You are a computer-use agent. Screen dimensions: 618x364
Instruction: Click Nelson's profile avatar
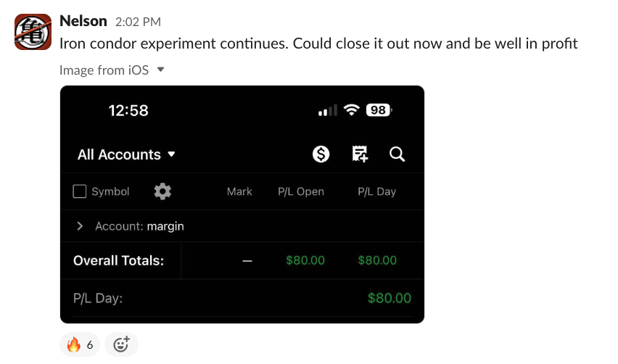(33, 32)
